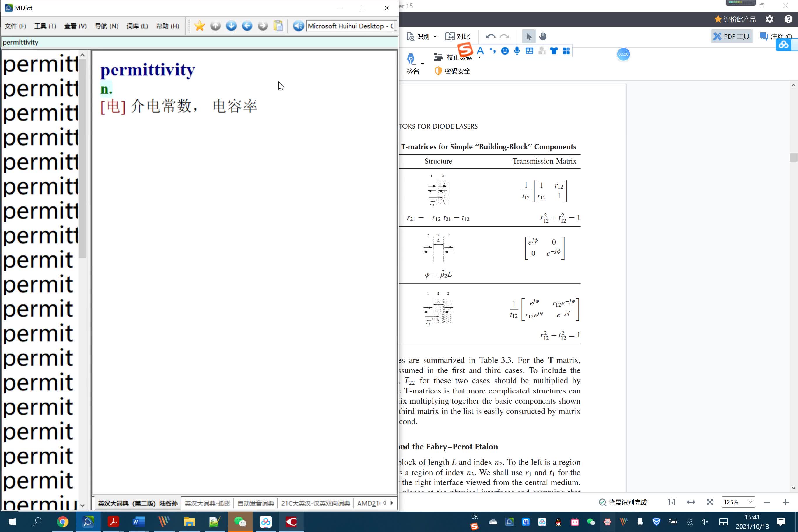Click the 02:08 blue timer bubble
This screenshot has height=532, width=798.
(623, 54)
